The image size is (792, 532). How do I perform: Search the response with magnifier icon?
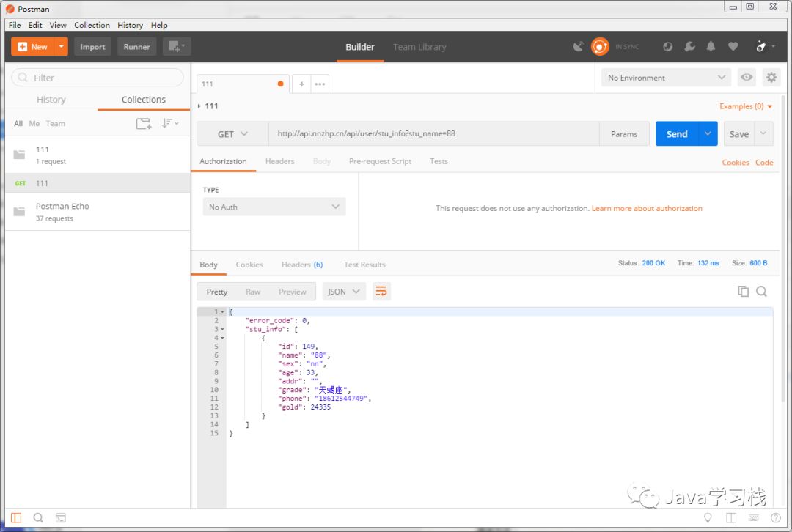pos(761,291)
